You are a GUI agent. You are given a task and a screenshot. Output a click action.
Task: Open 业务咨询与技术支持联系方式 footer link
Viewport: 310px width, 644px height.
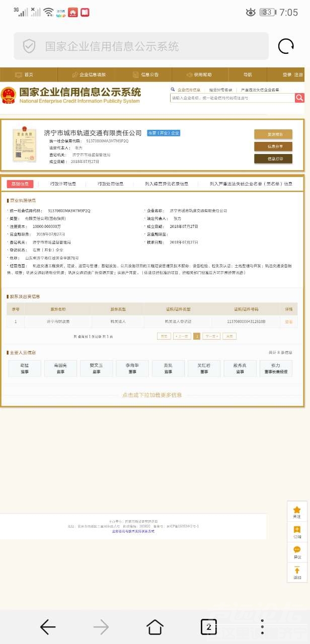tap(133, 531)
